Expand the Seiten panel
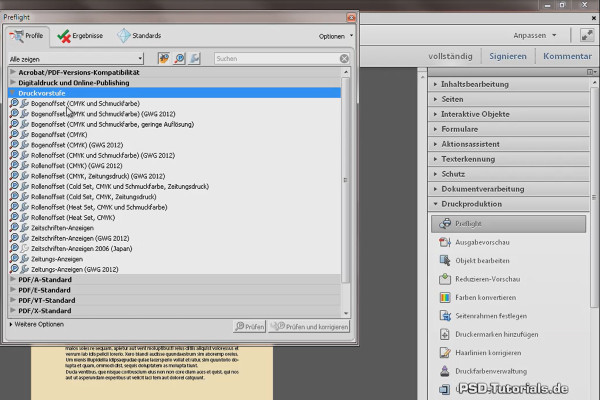 [509, 99]
